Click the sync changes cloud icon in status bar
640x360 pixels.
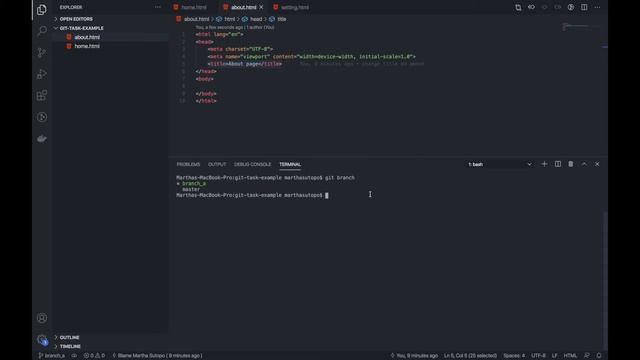click(74, 356)
